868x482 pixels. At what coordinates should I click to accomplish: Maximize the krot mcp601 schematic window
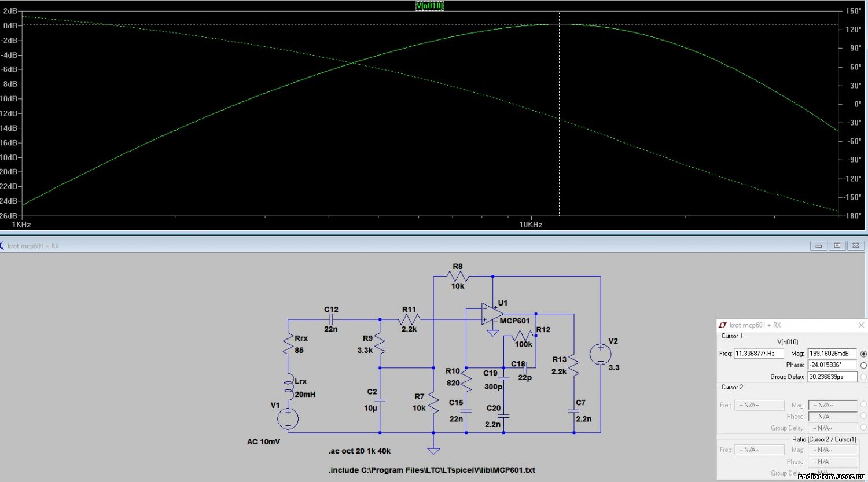(837, 246)
